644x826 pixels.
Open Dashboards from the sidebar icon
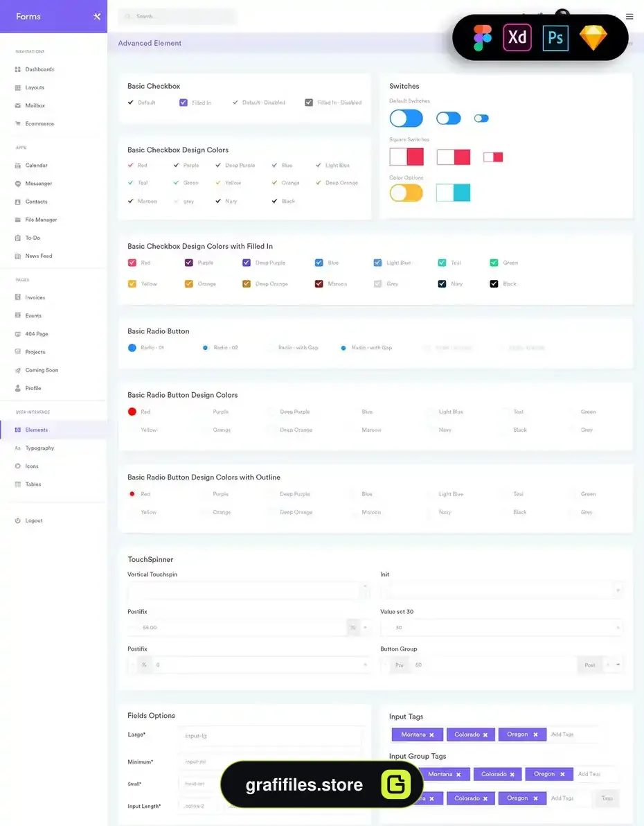coord(18,69)
